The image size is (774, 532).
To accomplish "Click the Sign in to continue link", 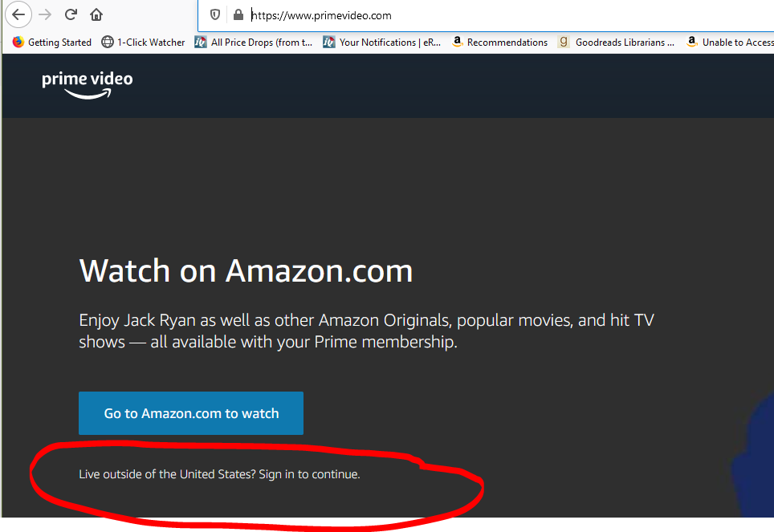I will (x=309, y=474).
